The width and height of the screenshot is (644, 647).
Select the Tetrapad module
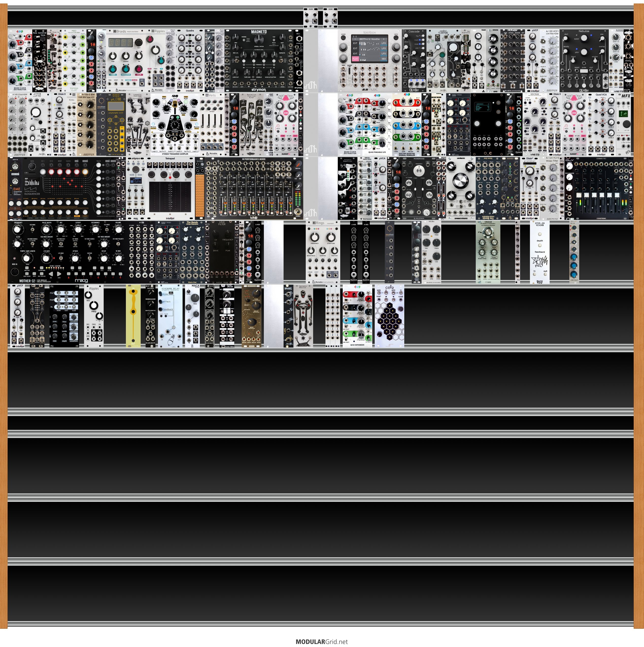170,189
